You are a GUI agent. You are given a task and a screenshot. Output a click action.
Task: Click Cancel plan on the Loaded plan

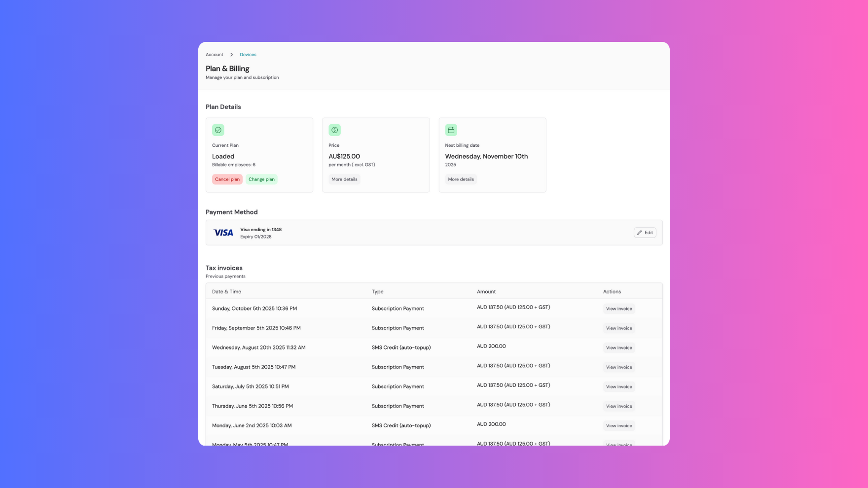tap(227, 179)
